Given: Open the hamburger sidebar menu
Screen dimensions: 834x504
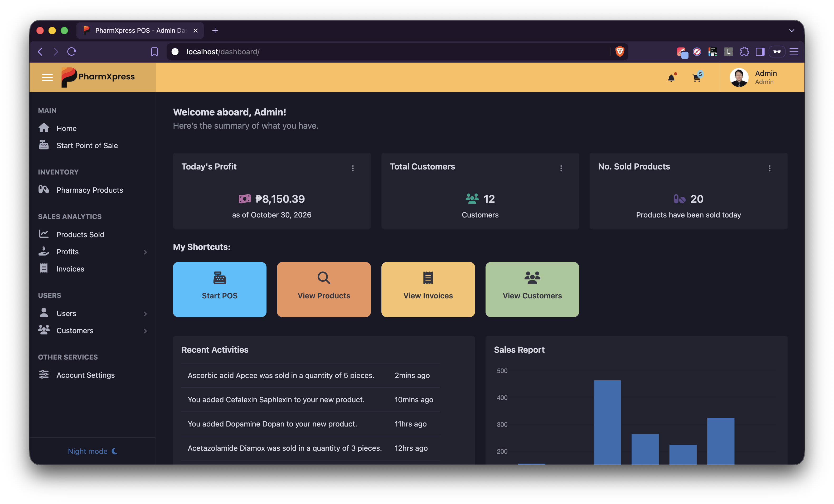Looking at the screenshot, I should [47, 77].
